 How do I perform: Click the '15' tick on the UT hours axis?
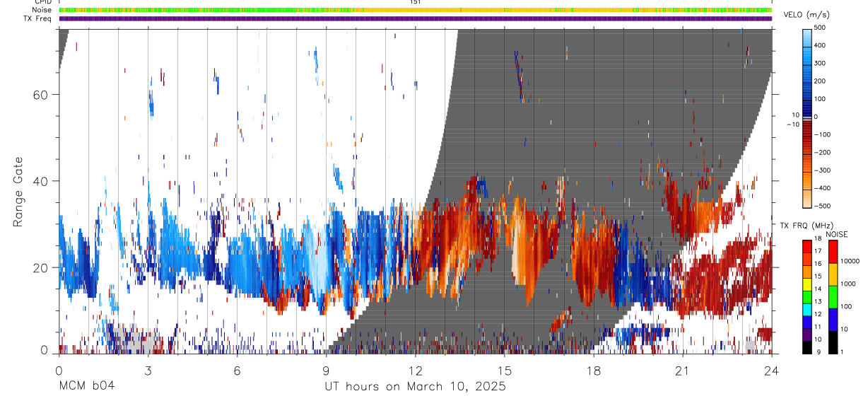pos(504,371)
